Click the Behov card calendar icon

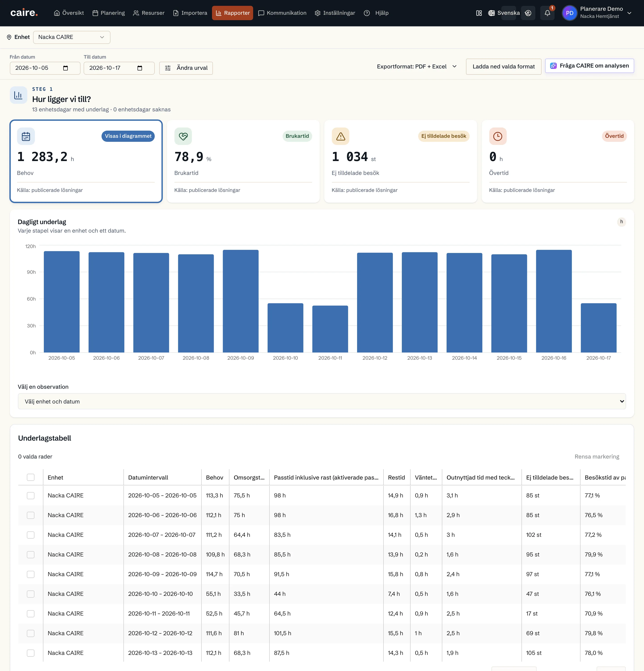[x=26, y=136]
